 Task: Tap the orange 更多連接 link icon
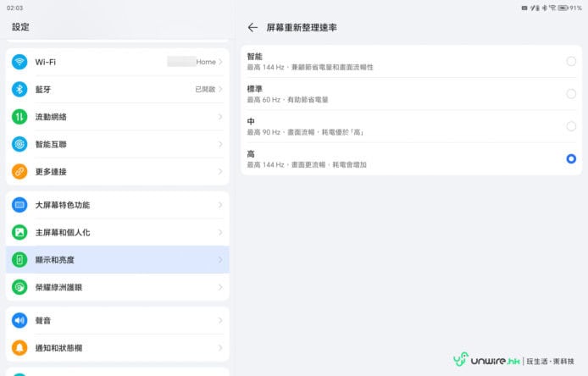[19, 171]
